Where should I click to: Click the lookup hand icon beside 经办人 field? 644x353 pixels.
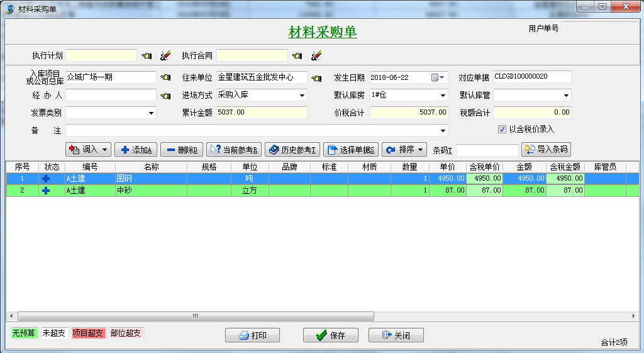coord(165,96)
